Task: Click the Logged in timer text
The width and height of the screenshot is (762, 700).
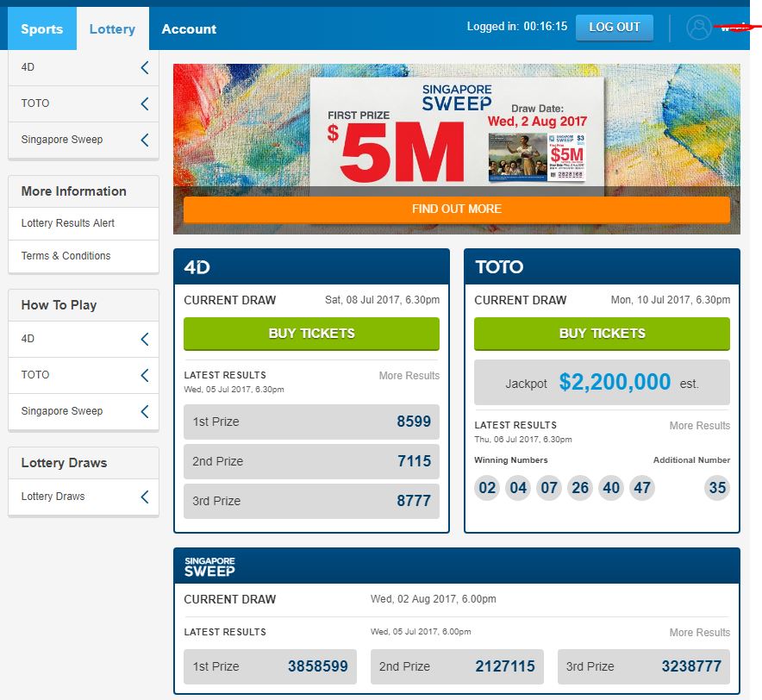Action: (517, 27)
